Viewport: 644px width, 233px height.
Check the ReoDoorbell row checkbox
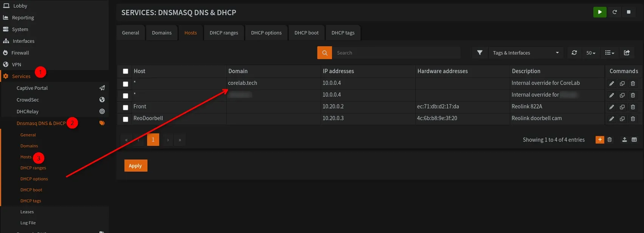[126, 119]
